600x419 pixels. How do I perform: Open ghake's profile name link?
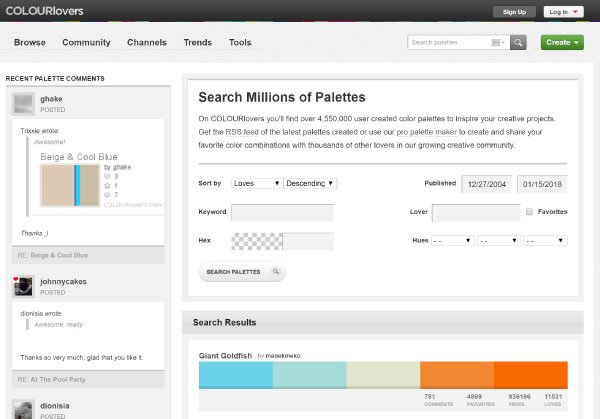[x=51, y=99]
